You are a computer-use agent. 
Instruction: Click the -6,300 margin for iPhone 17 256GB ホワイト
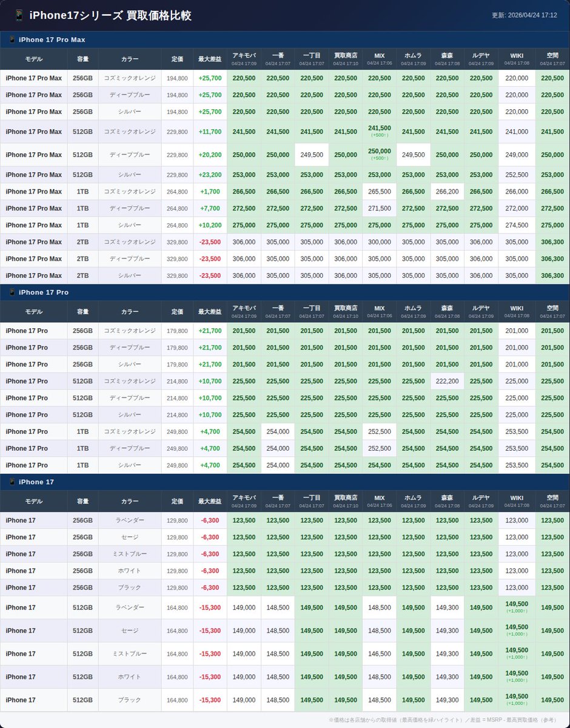pyautogui.click(x=210, y=571)
